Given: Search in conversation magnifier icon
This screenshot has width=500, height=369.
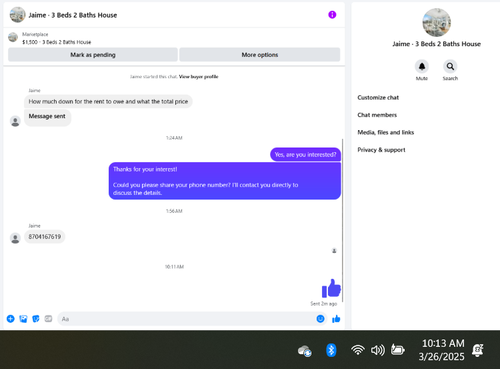Looking at the screenshot, I should [450, 66].
